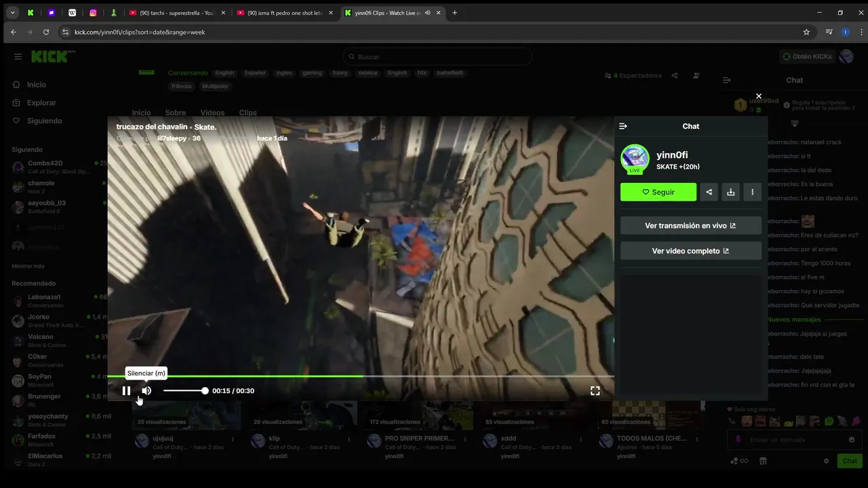Viewport: 868px width, 488px height.
Task: Seek on the green clip progress bar
Action: (361, 376)
